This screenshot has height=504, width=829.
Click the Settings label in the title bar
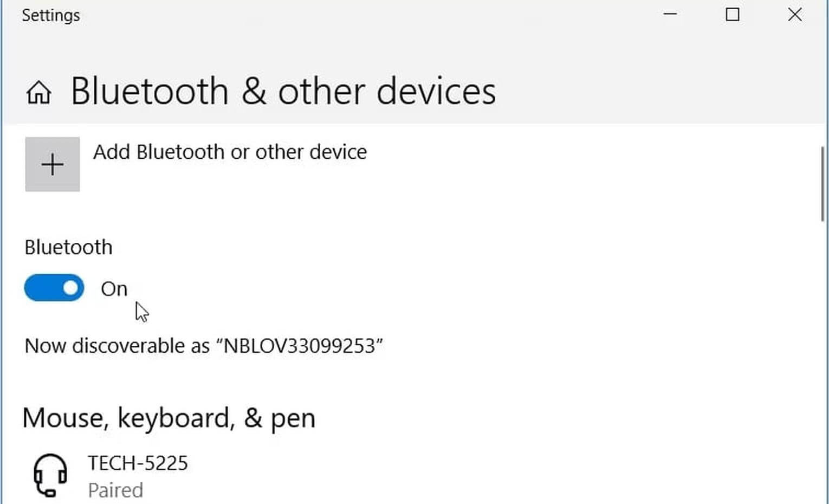coord(51,15)
